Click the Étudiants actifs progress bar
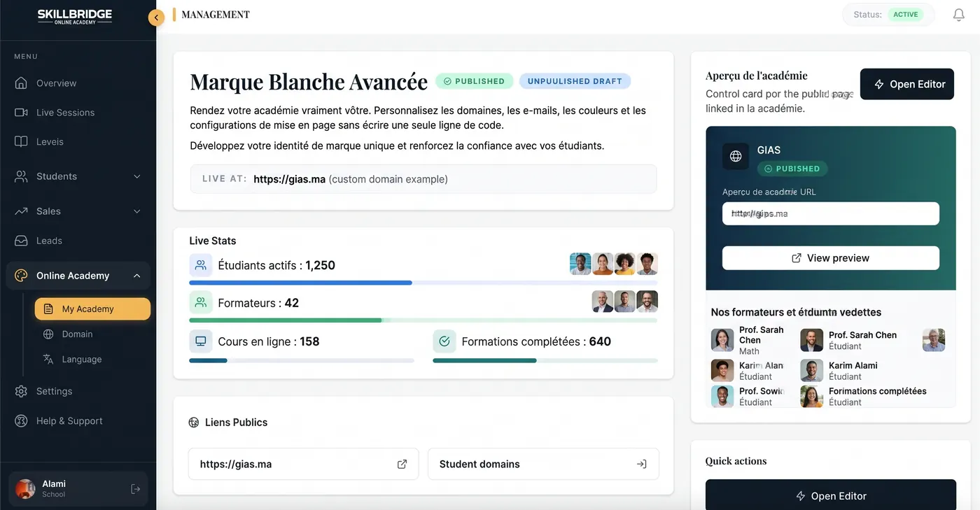This screenshot has width=980, height=510. (423, 283)
